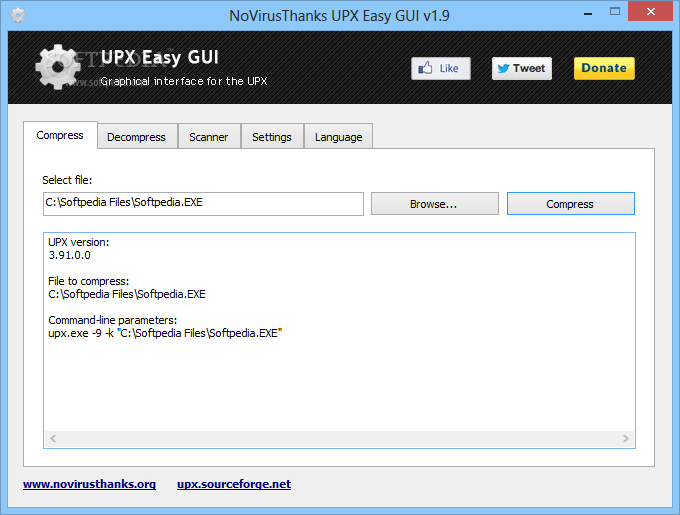Open the Decompress tab
The width and height of the screenshot is (680, 515).
137,137
